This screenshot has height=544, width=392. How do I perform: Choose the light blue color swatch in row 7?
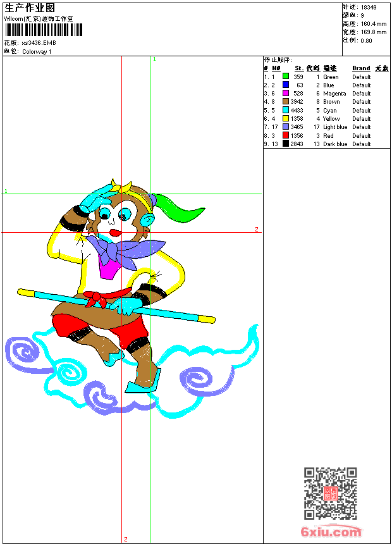[286, 127]
